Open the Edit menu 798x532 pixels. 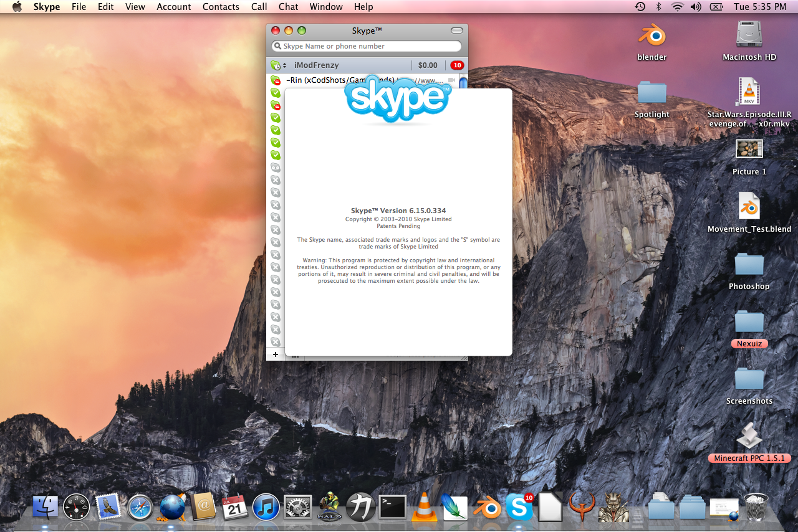(105, 7)
